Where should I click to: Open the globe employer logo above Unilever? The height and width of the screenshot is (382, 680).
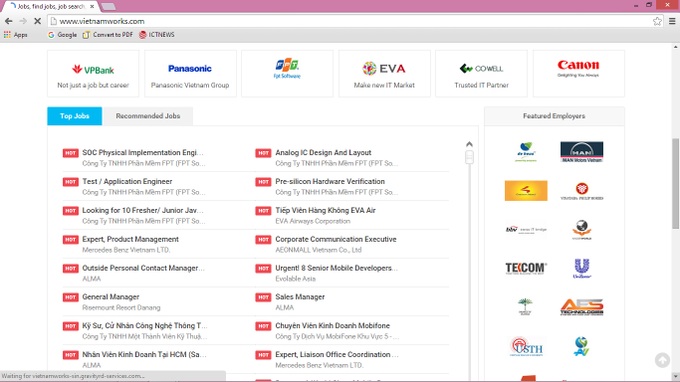582,229
